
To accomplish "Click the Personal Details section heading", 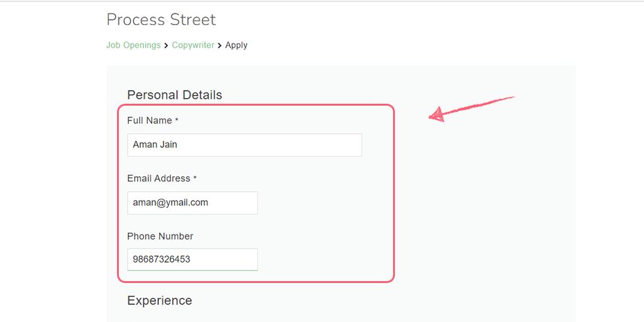I will (175, 96).
